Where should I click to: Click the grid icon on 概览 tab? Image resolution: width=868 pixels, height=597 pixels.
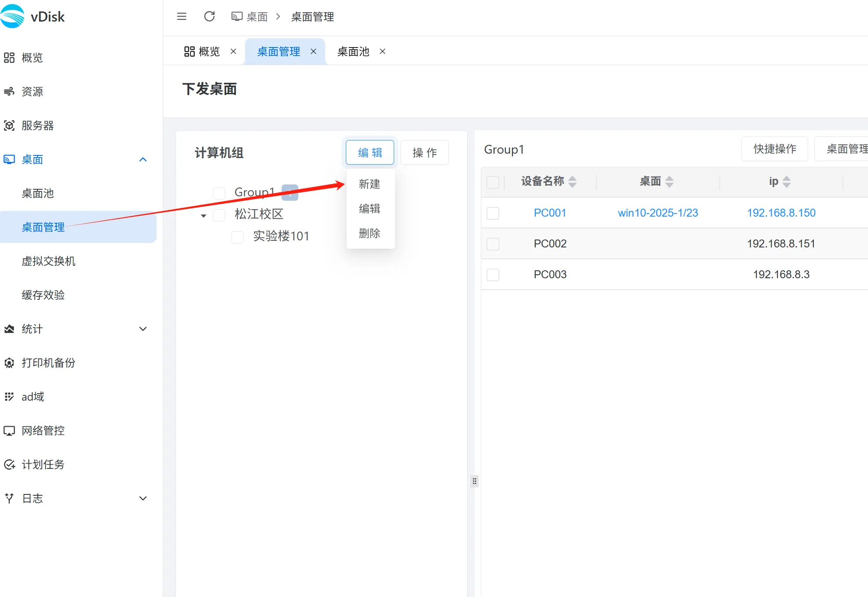click(190, 52)
